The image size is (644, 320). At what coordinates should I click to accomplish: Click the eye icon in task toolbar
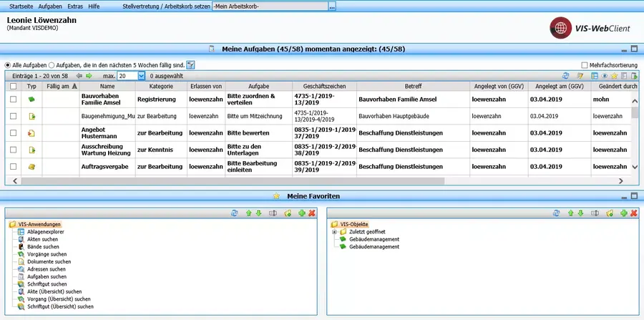(x=605, y=75)
